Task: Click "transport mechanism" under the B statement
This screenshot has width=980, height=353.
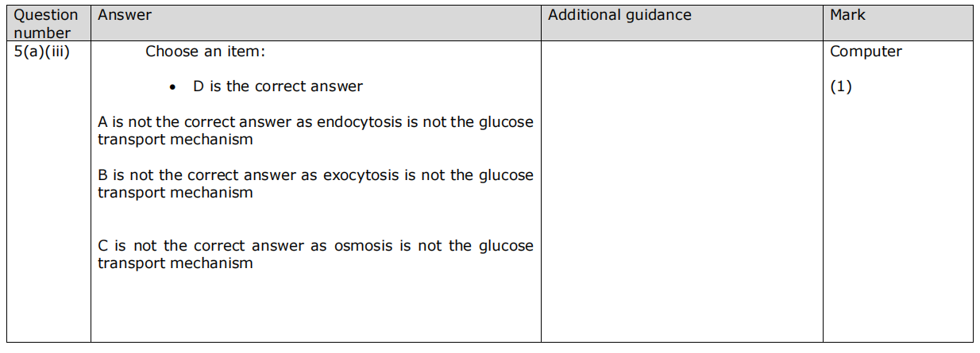Action: point(176,193)
